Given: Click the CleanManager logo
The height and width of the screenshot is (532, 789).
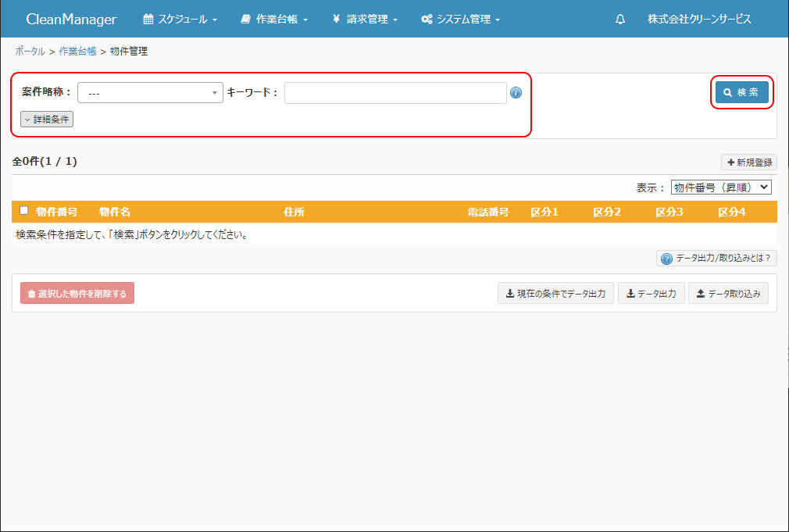Looking at the screenshot, I should [x=71, y=20].
